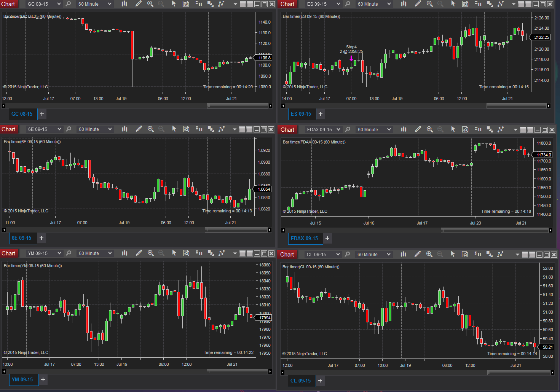The width and height of the screenshot is (560, 392).
Task: Open 60 Minute interval dropdown in GC chart
Action: (95, 4)
